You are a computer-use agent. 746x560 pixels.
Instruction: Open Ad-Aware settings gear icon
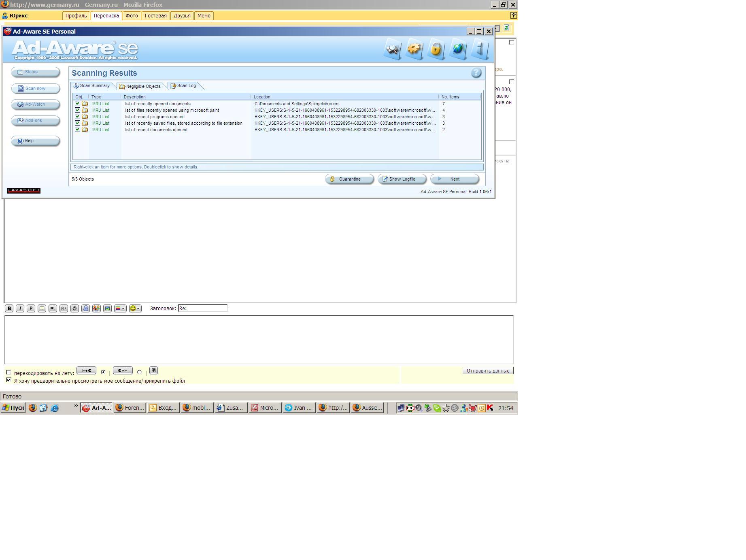click(x=414, y=49)
